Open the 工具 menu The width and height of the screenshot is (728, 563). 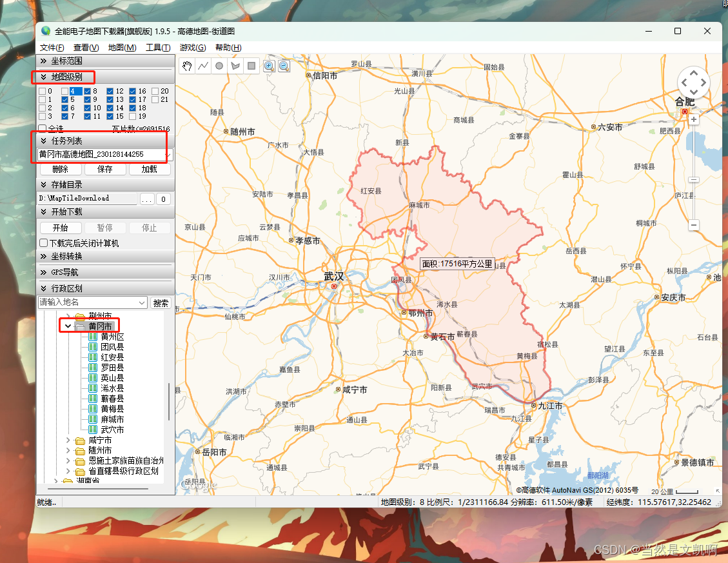(x=157, y=47)
